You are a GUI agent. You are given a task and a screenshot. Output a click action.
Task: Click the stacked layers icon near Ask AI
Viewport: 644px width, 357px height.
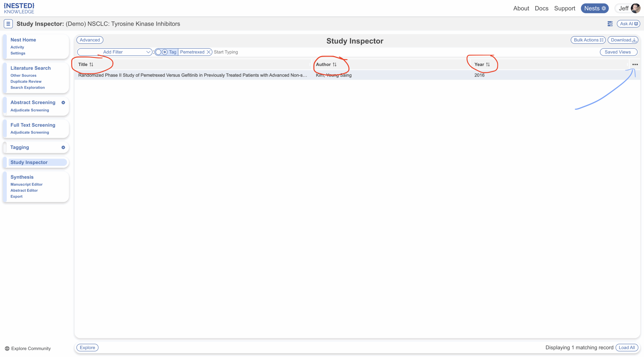(x=610, y=24)
